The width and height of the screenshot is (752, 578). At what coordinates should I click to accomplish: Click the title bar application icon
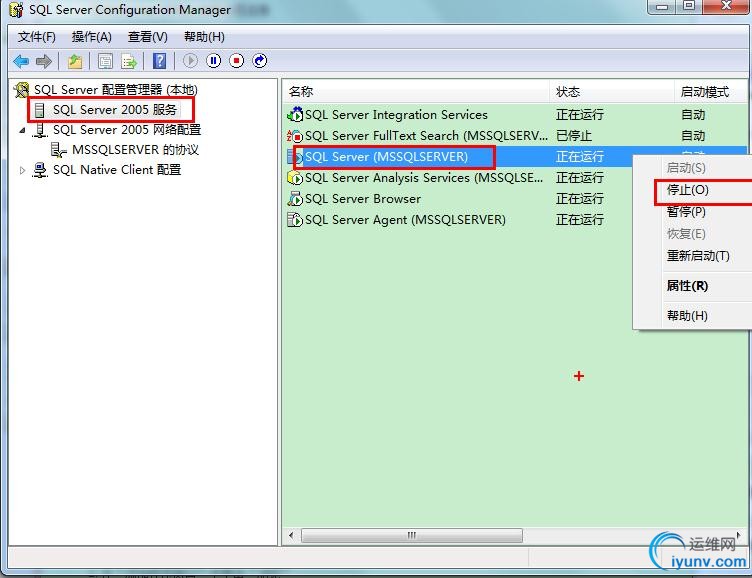coord(16,10)
